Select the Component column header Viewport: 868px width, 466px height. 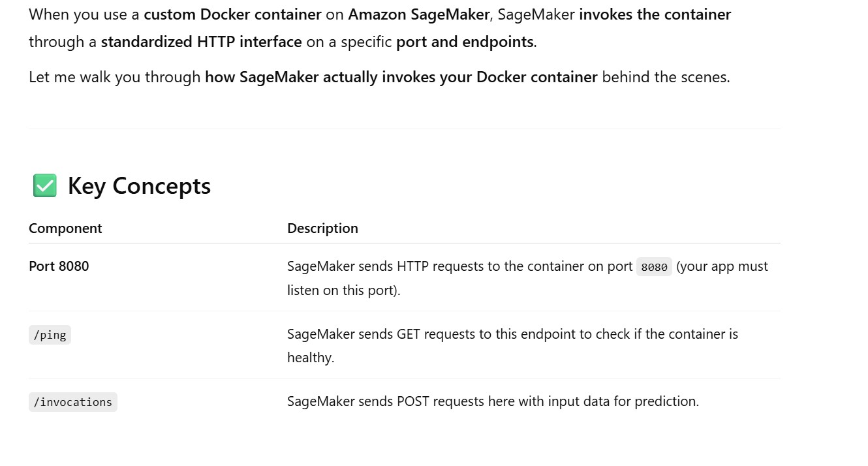point(65,228)
